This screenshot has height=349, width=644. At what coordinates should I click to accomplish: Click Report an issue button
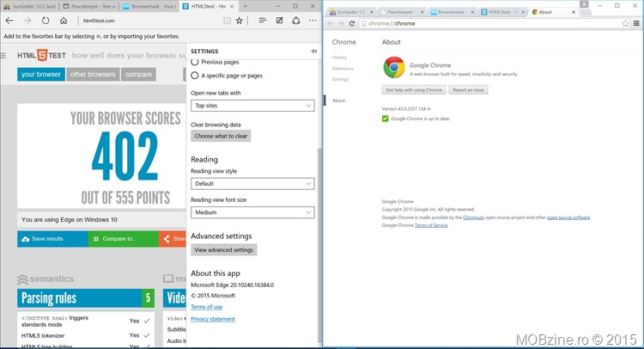coord(468,90)
